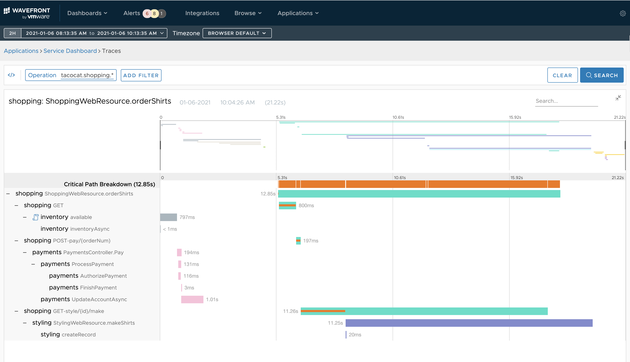630x362 pixels.
Task: Edit the Operation filter field
Action: click(x=71, y=75)
